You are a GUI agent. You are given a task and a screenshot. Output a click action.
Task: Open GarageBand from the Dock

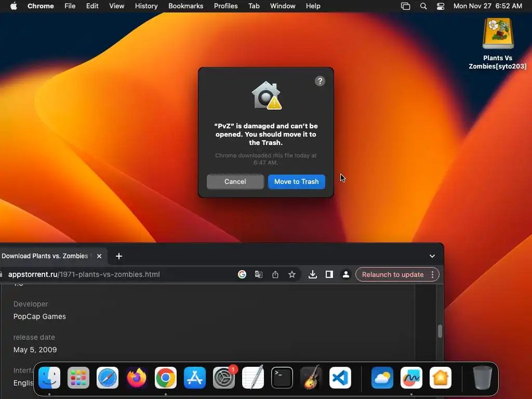[x=311, y=378]
